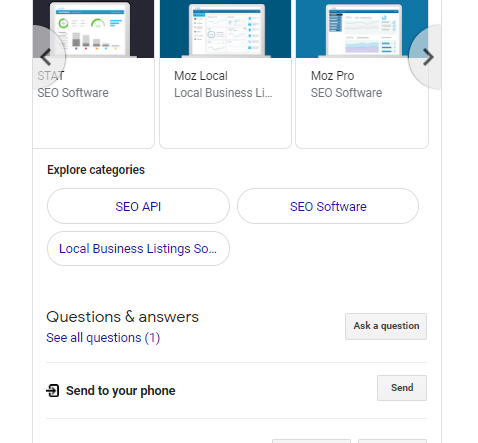
Task: Select Local Business Listings category chip
Action: 138,249
